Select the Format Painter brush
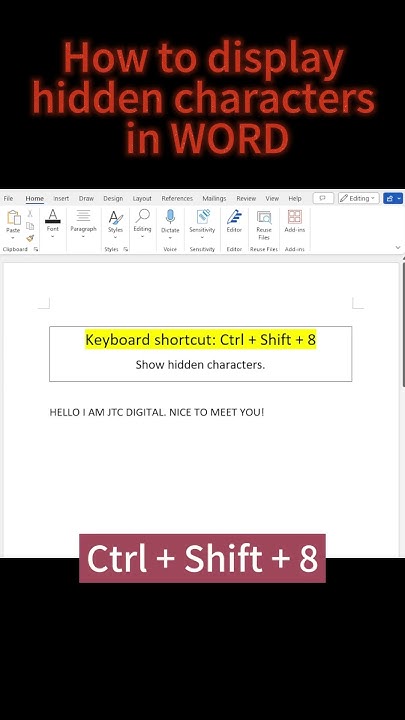This screenshot has width=405, height=720. click(30, 238)
